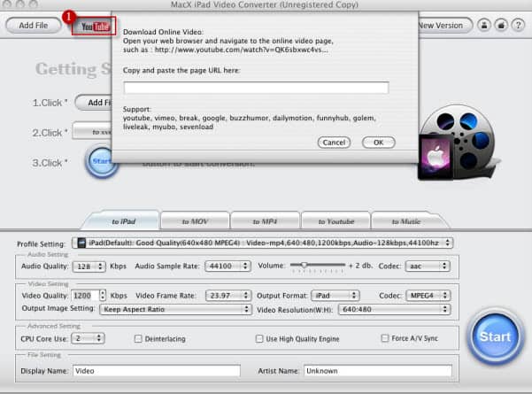Click the large blue Start button
The image size is (532, 394).
point(495,336)
